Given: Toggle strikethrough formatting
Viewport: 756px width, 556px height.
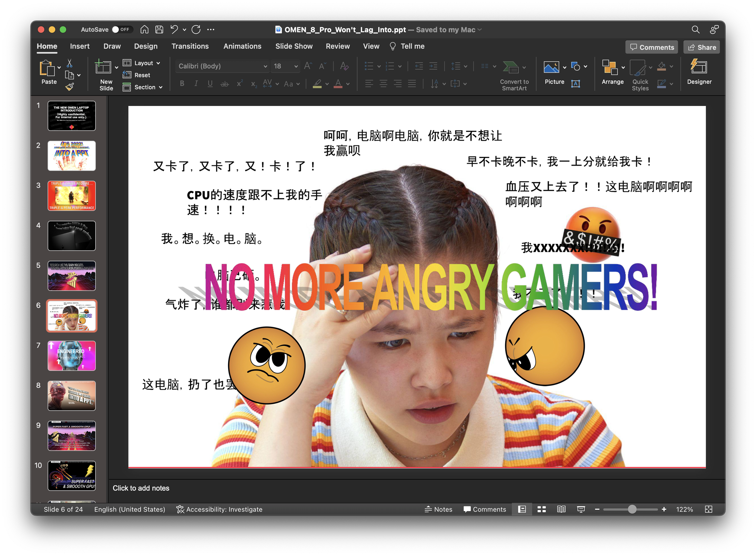Looking at the screenshot, I should [x=225, y=84].
